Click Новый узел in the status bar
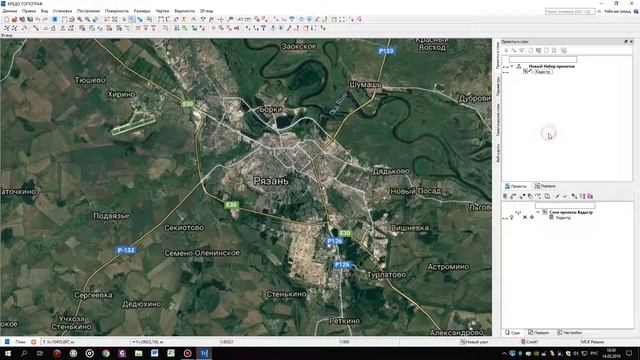The width and height of the screenshot is (640, 360). [x=475, y=342]
